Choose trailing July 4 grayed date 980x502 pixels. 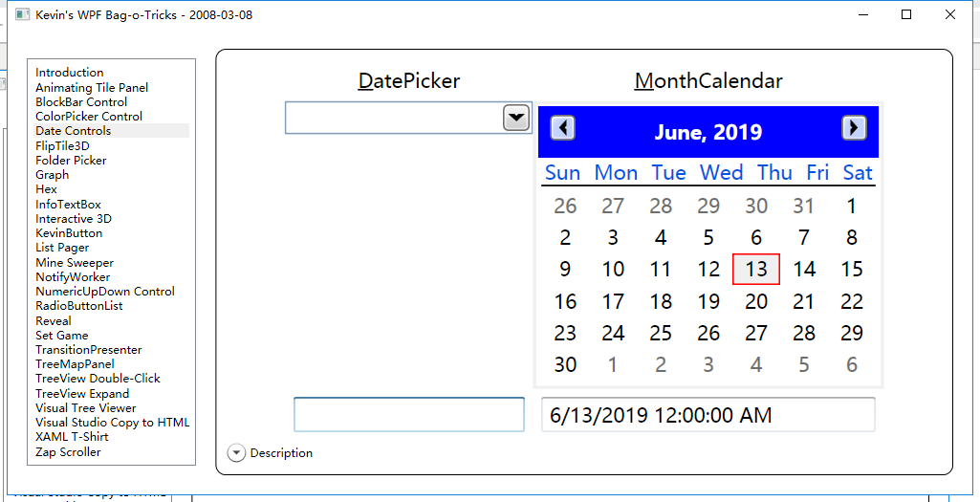tap(755, 364)
